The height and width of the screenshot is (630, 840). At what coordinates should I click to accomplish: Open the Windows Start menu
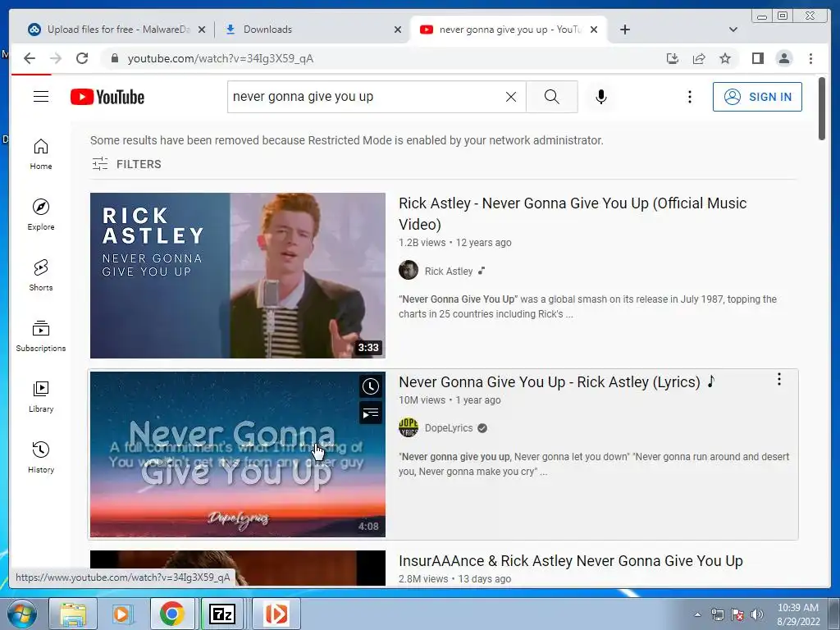21,614
